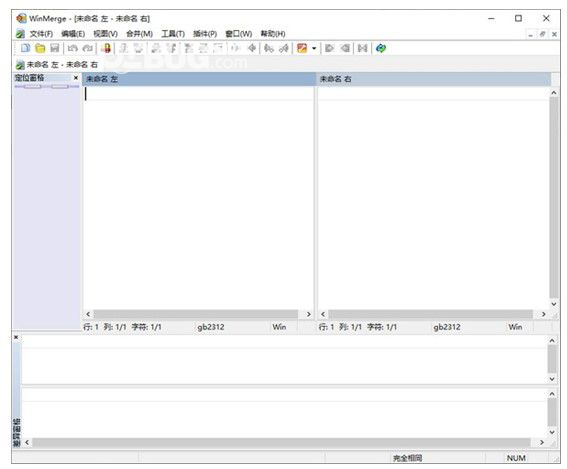This screenshot has height=469, width=567.
Task: Click the highlighter icon next to Redo
Action: click(x=106, y=48)
